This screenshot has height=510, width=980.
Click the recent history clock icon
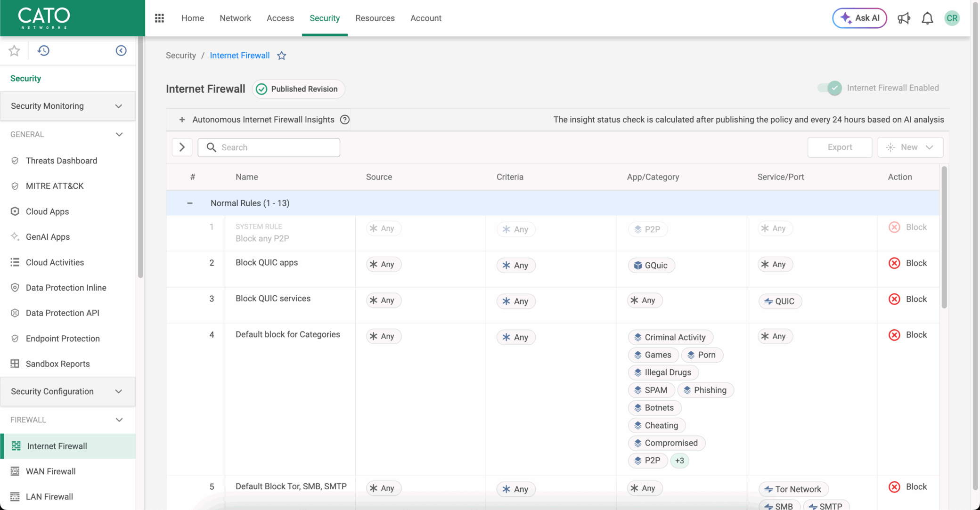click(x=43, y=50)
